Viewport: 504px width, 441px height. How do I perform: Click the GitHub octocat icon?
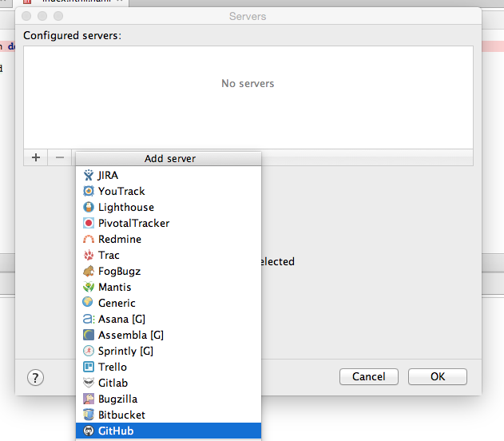click(x=89, y=431)
